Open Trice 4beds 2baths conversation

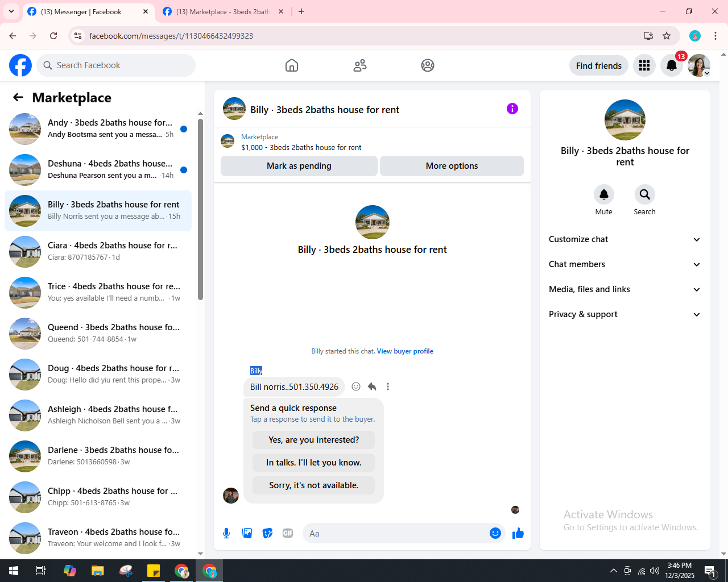coord(98,293)
